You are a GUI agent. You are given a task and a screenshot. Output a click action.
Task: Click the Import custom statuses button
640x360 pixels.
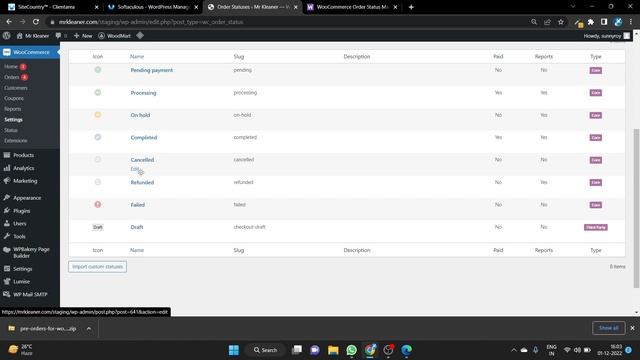98,267
